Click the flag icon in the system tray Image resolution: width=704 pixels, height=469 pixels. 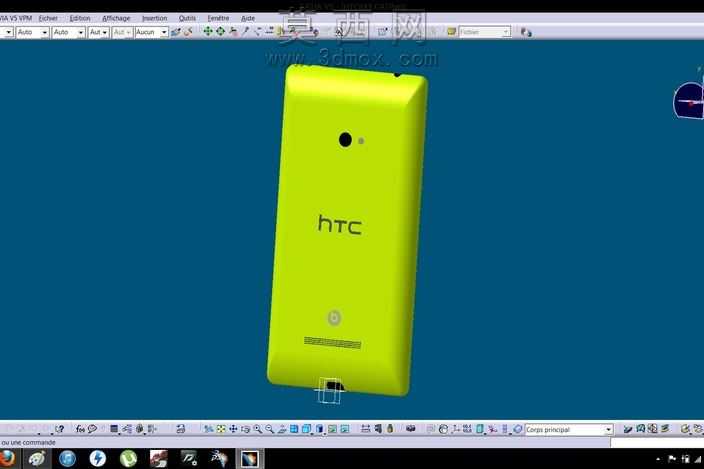(x=672, y=459)
